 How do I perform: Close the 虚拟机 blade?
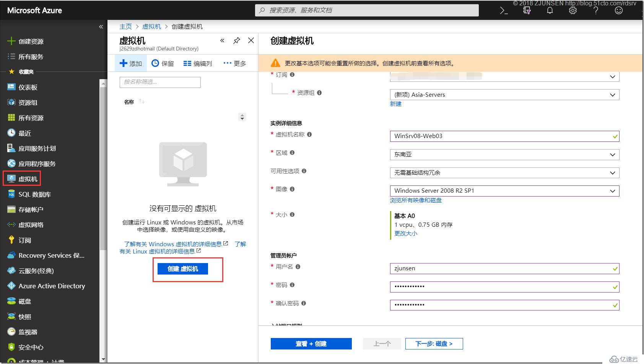point(251,41)
